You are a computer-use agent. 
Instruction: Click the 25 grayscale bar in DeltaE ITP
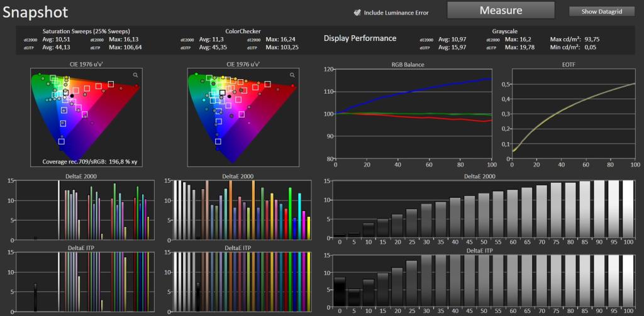coord(411,283)
